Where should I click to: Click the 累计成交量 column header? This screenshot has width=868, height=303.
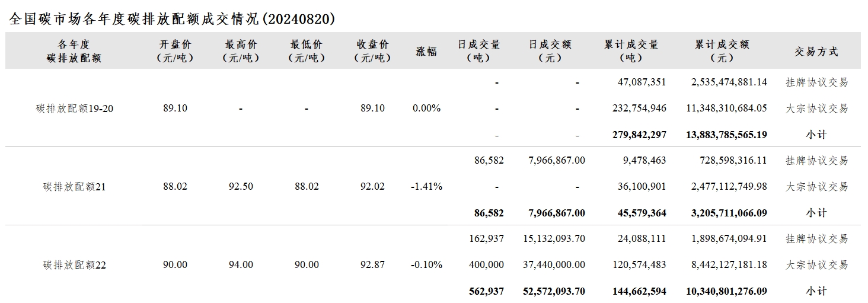tap(631, 51)
